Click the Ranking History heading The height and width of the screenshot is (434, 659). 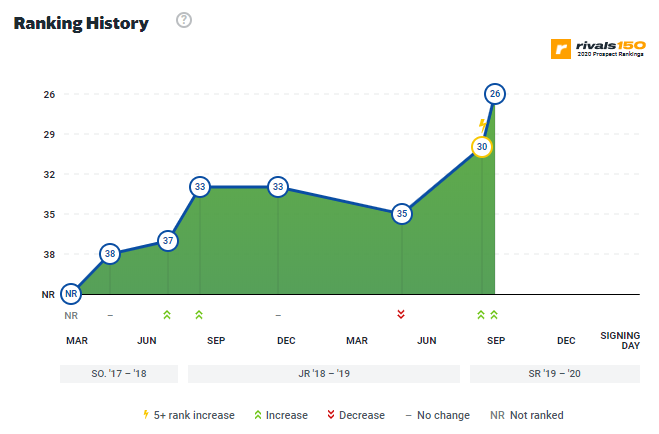[81, 23]
